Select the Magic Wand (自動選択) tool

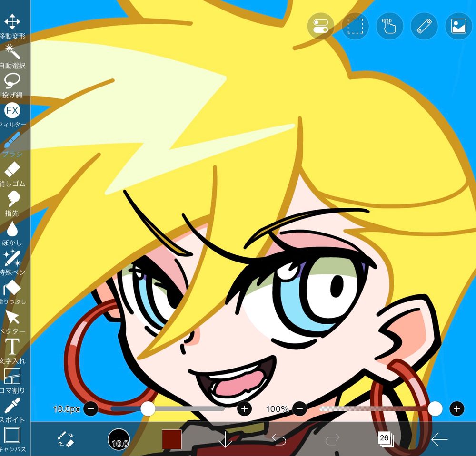click(x=12, y=56)
